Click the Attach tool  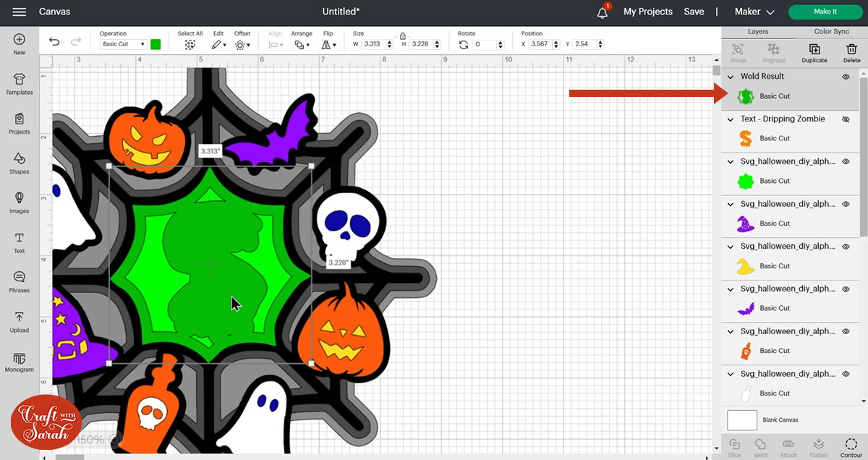(x=789, y=448)
